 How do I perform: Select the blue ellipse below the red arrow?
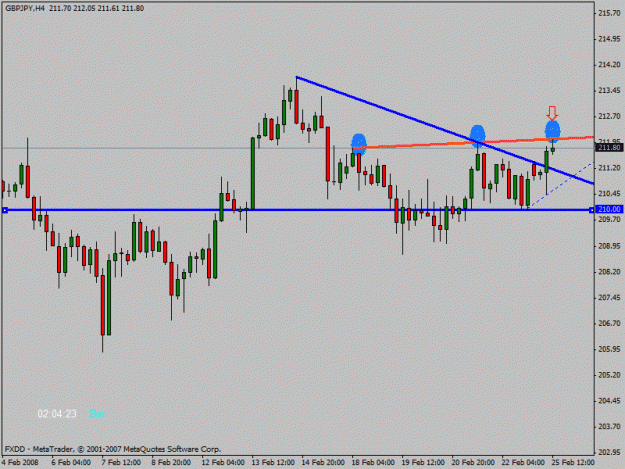tap(553, 131)
